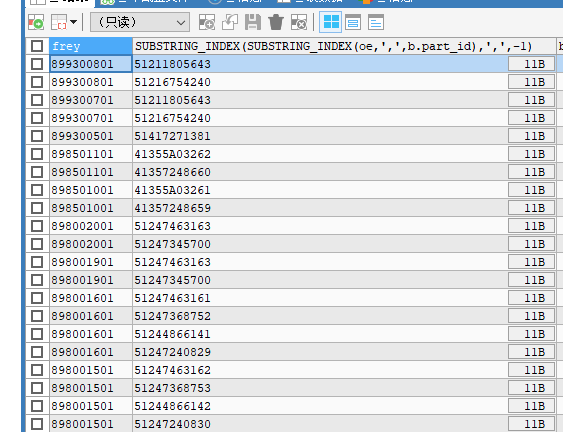Click the duplicate current row icon

(230, 23)
